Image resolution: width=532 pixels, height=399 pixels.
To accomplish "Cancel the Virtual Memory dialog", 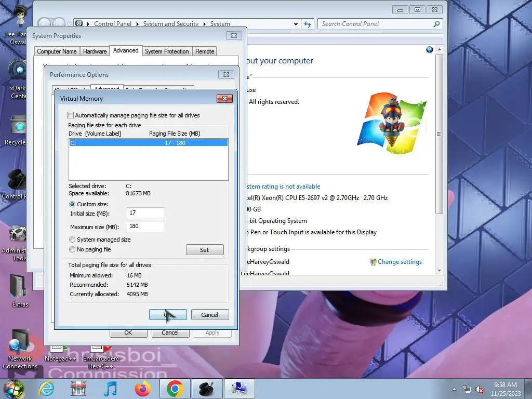I will (x=210, y=314).
